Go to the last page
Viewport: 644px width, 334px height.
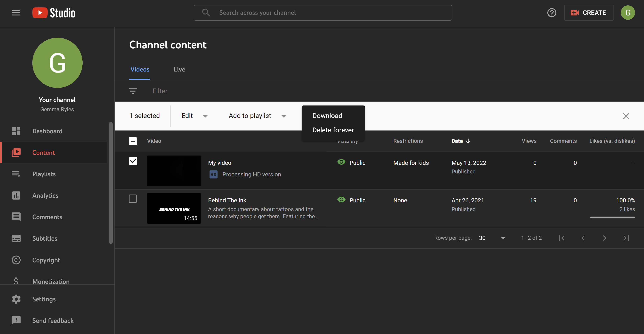coord(626,238)
